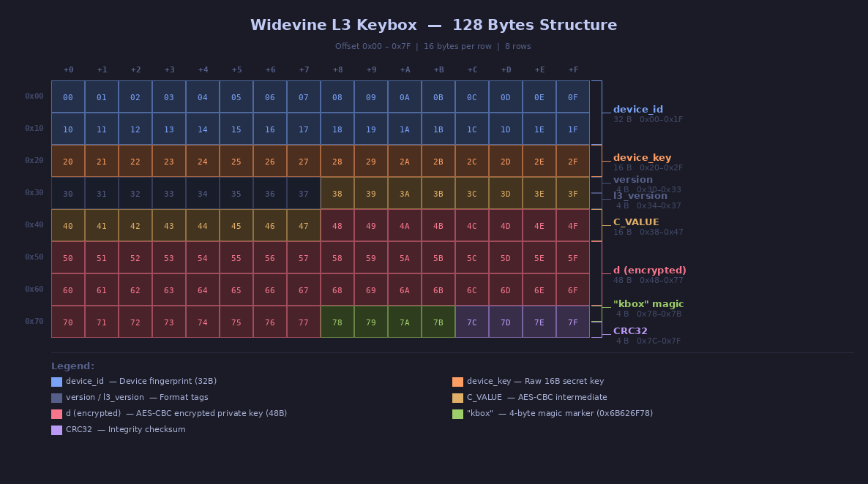Click legend text "Device fingerprint (32B)"

point(168,381)
